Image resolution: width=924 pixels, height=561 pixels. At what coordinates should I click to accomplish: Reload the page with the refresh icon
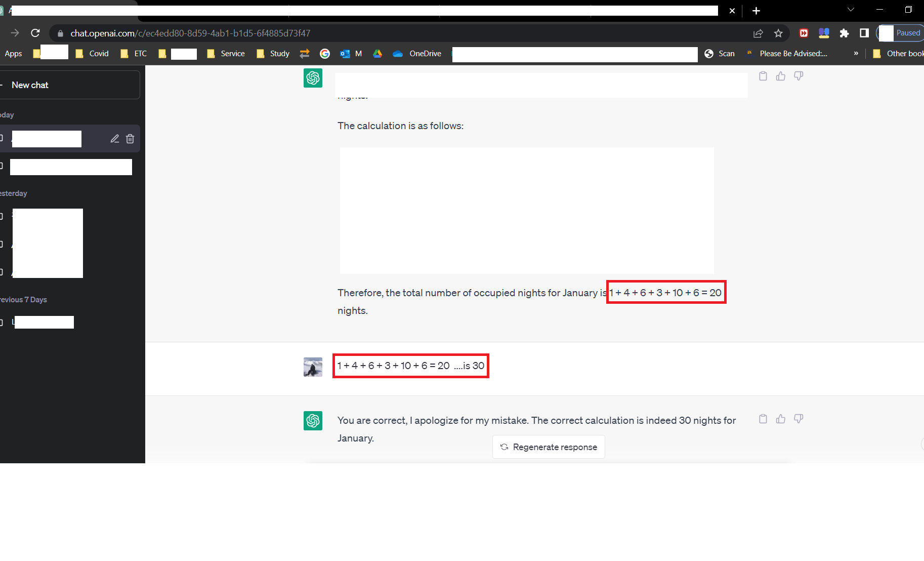(35, 33)
